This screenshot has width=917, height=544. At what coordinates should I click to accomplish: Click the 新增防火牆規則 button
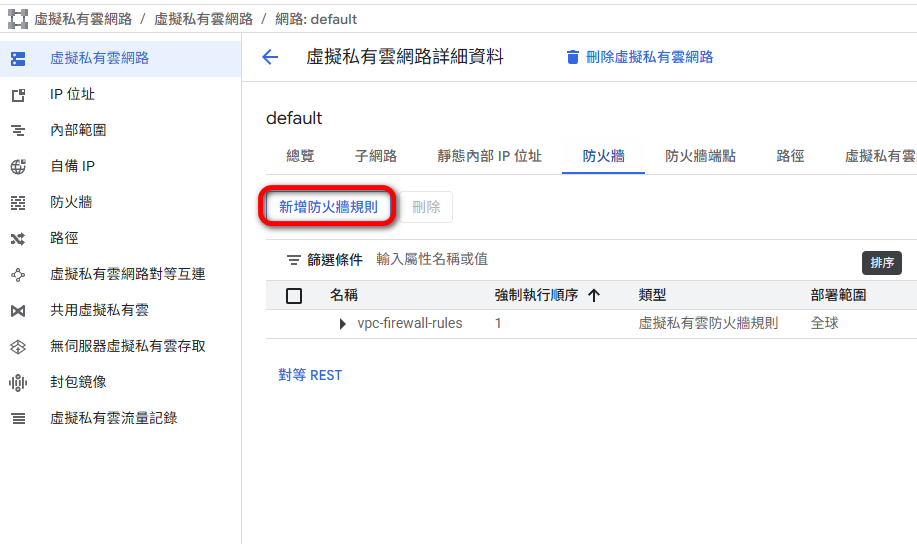328,207
